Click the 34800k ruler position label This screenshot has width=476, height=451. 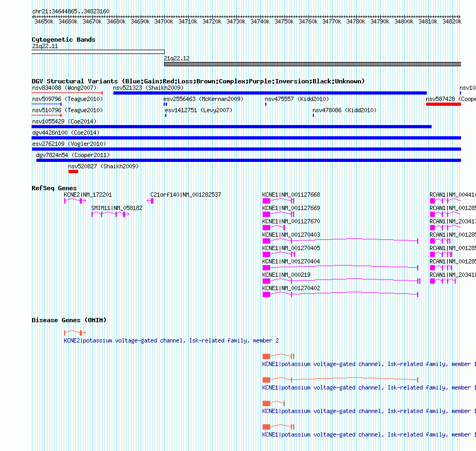pyautogui.click(x=404, y=22)
